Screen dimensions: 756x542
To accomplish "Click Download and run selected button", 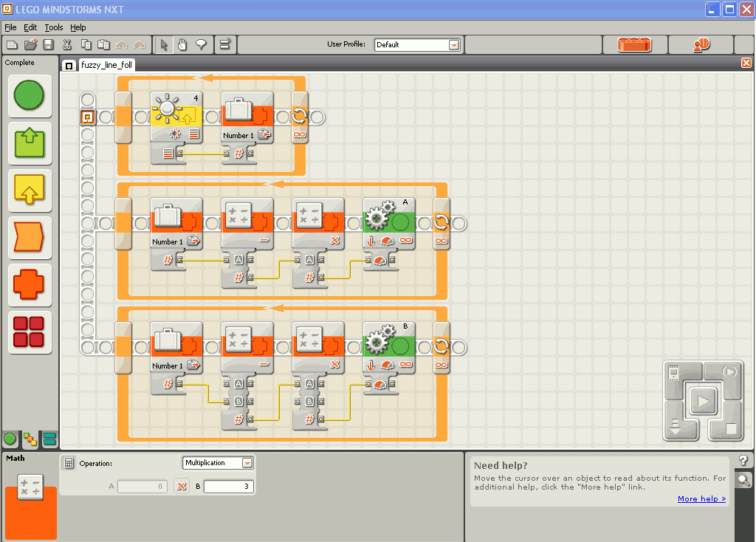I will pos(729,371).
